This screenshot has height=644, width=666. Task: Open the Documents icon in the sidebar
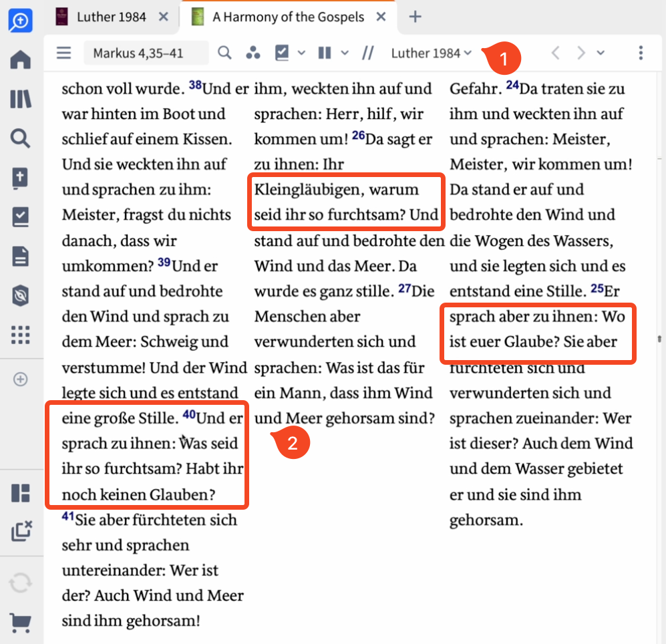point(20,256)
